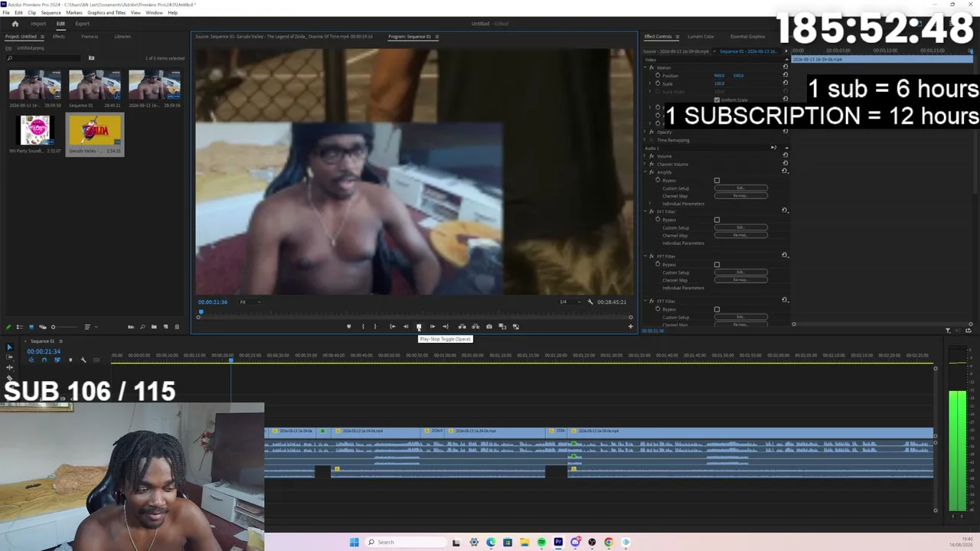980x551 pixels.
Task: Open the Fit zoom level dropdown
Action: tap(250, 302)
